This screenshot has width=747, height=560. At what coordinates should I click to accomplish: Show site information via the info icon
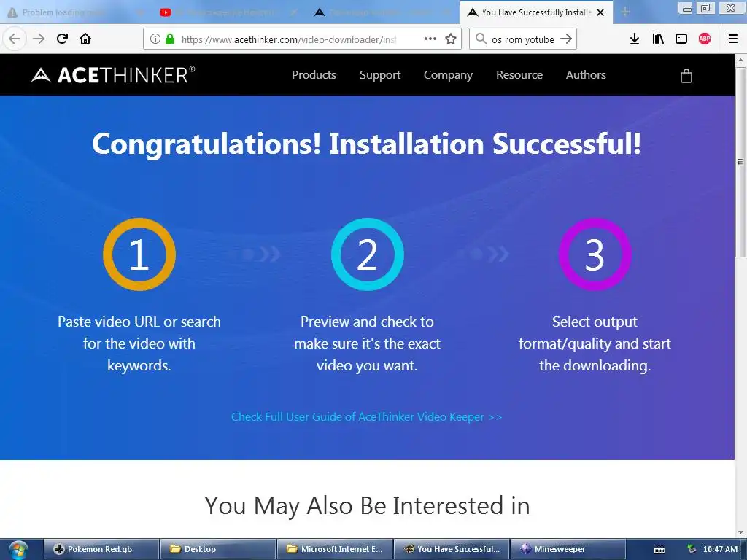pos(155,39)
